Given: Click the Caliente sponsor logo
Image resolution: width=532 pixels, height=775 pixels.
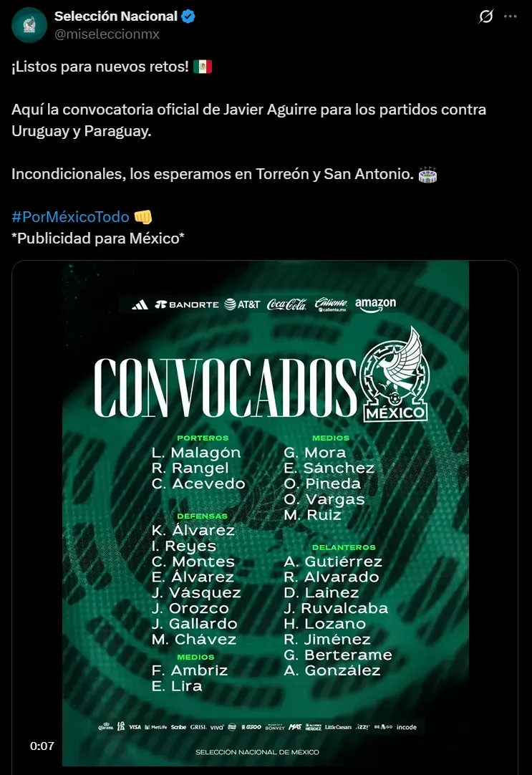Looking at the screenshot, I should coord(331,304).
